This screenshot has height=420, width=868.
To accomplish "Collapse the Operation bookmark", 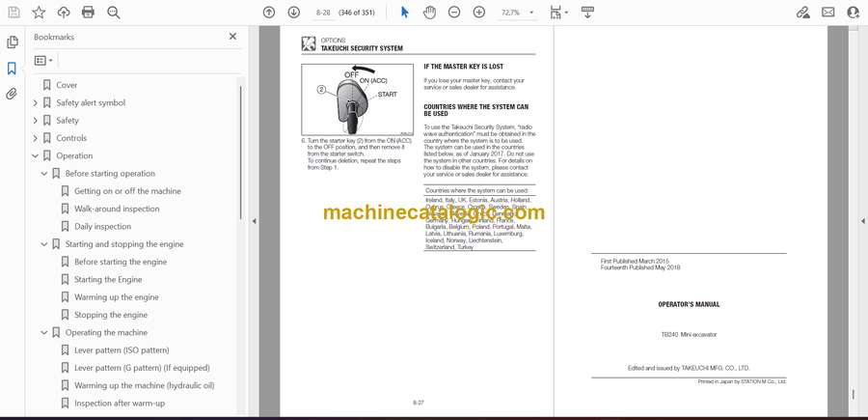I will [36, 155].
